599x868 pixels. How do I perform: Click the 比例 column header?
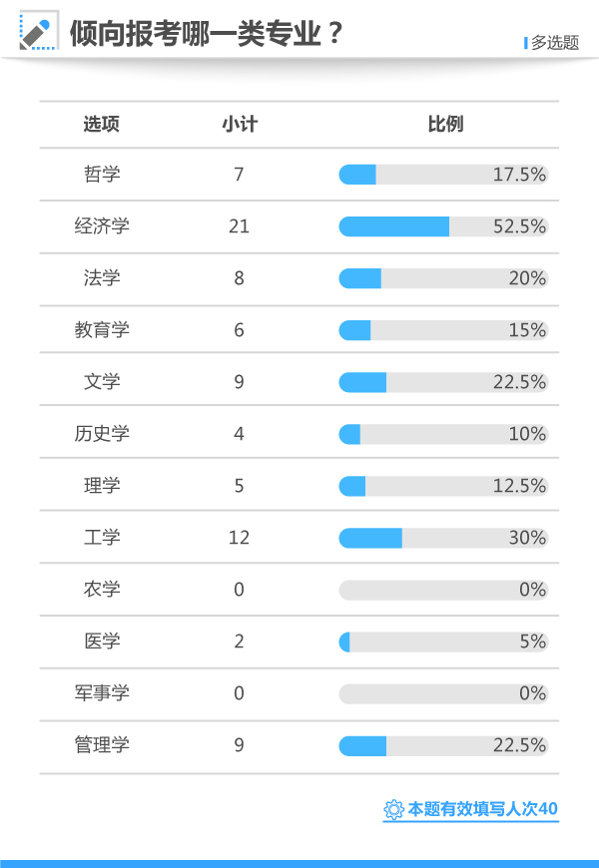pos(445,125)
